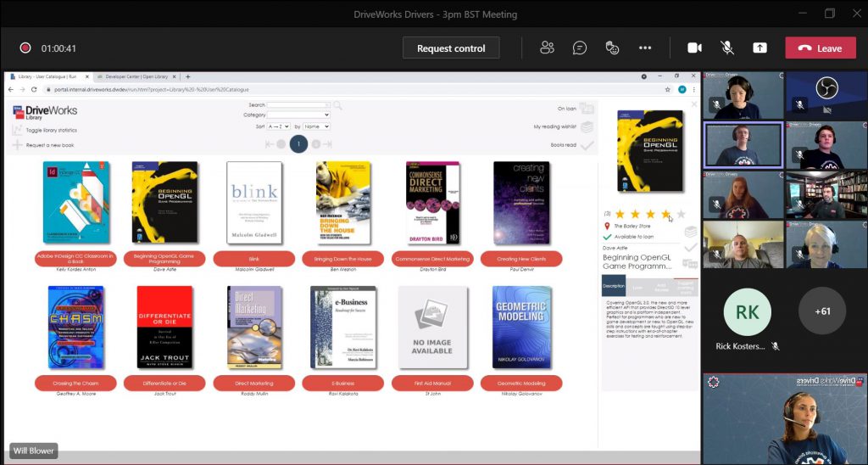The height and width of the screenshot is (465, 868).
Task: Click the Crossing the Chasm button
Action: tap(75, 383)
